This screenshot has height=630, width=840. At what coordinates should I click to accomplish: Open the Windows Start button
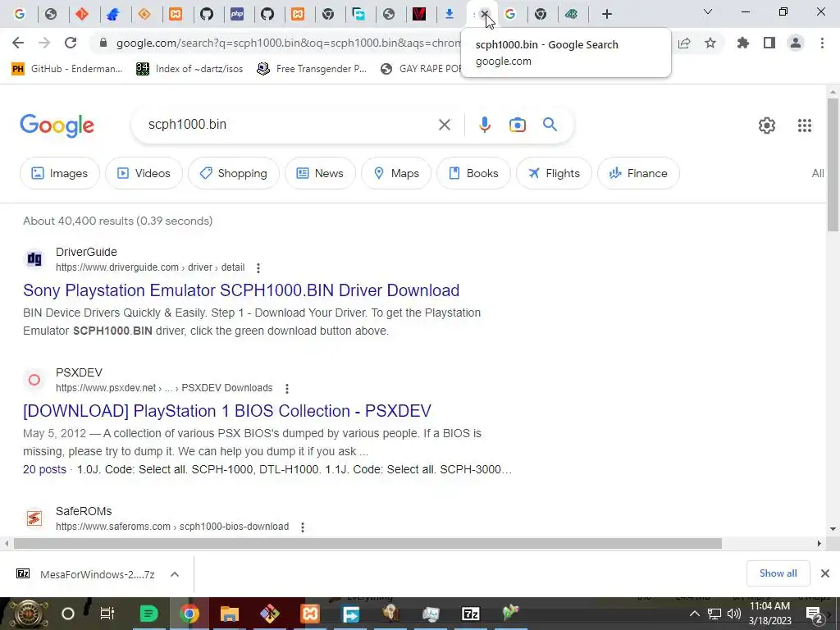coord(27,614)
